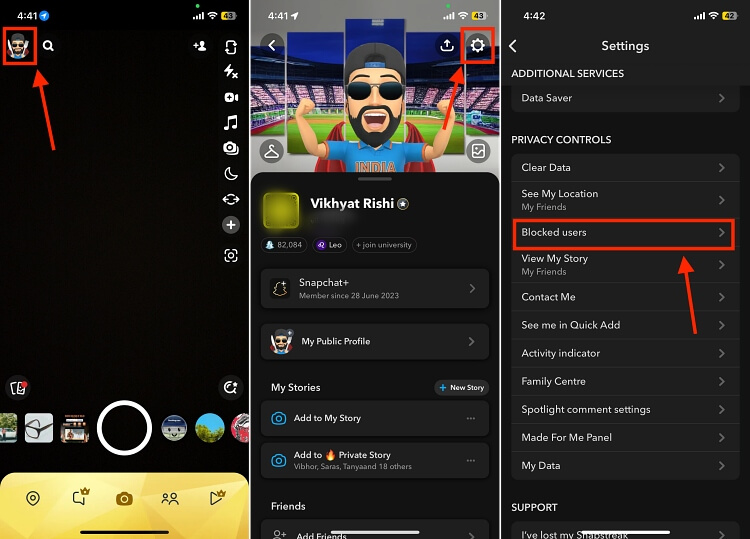Tap the plus circle more tools icon
Viewport: 750px width, 539px height.
(x=231, y=225)
